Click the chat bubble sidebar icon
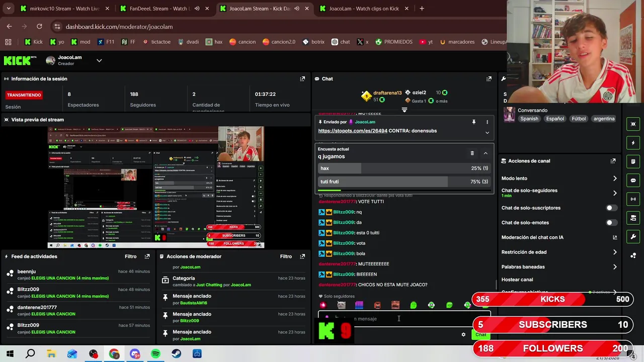 point(633,180)
